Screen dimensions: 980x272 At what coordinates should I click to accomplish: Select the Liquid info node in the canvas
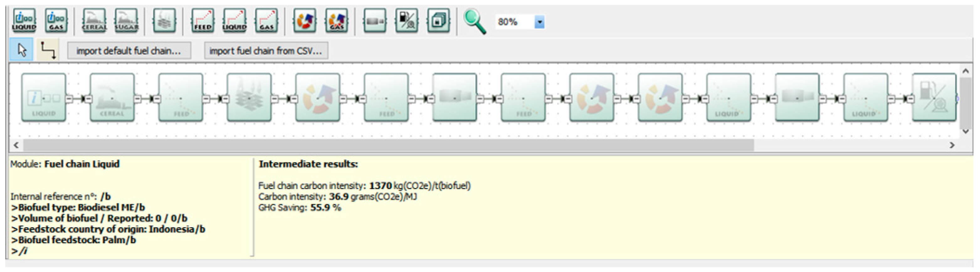click(x=44, y=98)
